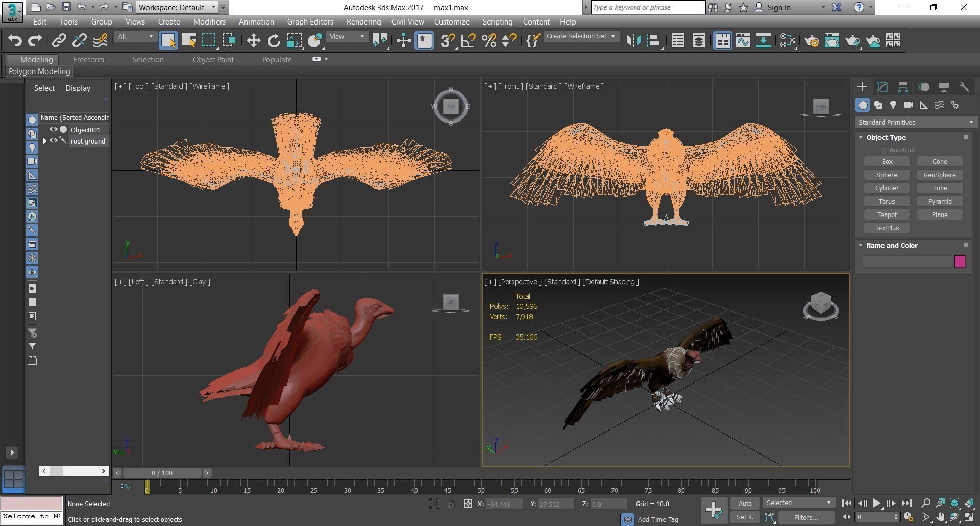The image size is (980, 526).
Task: Open the object color swatch
Action: pos(960,261)
